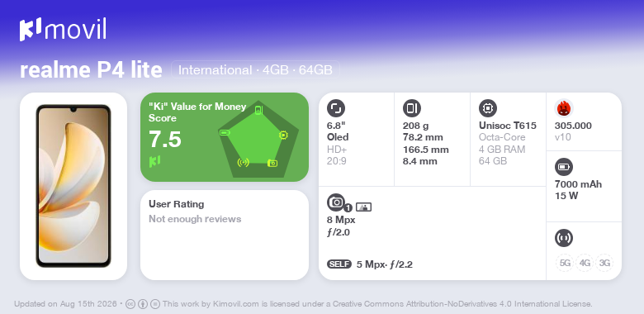This screenshot has width=644, height=314.
Task: Click the battery icon above 7000 mAh
Action: click(563, 167)
